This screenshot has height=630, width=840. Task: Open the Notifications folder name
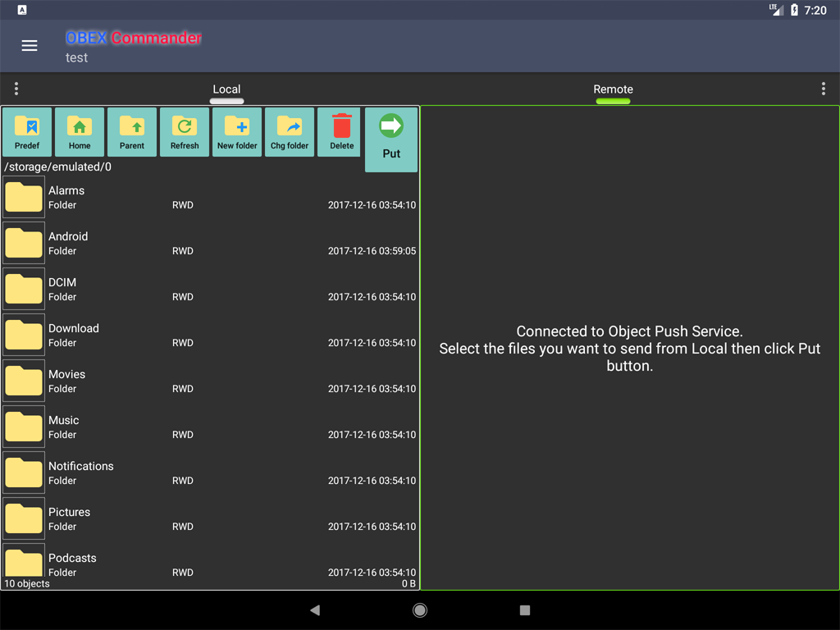81,467
